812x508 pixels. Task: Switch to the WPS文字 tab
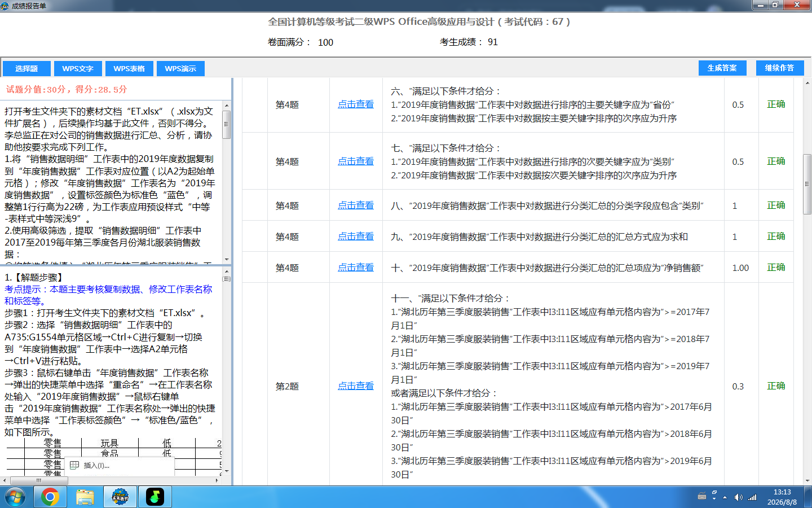(x=78, y=68)
